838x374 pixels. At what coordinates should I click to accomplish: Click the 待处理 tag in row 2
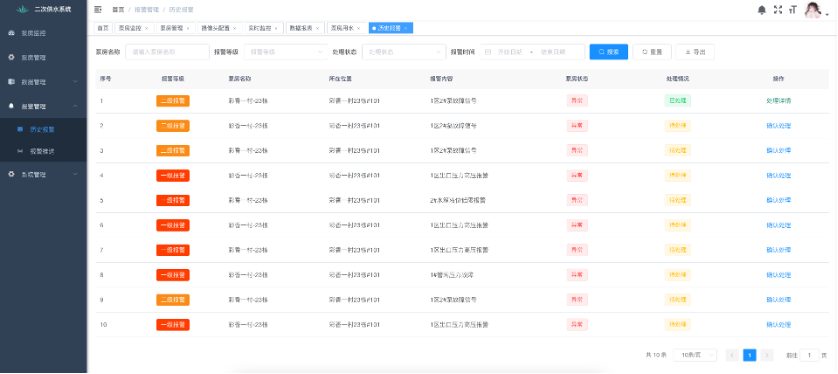pos(678,126)
